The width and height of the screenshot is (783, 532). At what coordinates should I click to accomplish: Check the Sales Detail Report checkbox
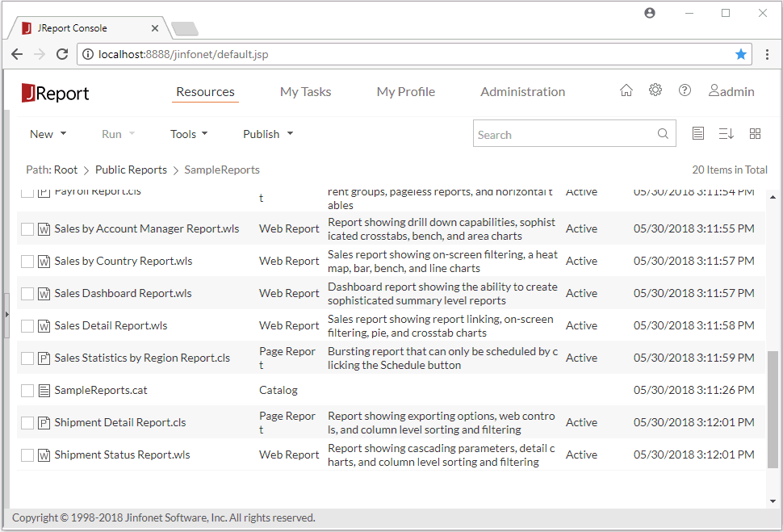[27, 326]
